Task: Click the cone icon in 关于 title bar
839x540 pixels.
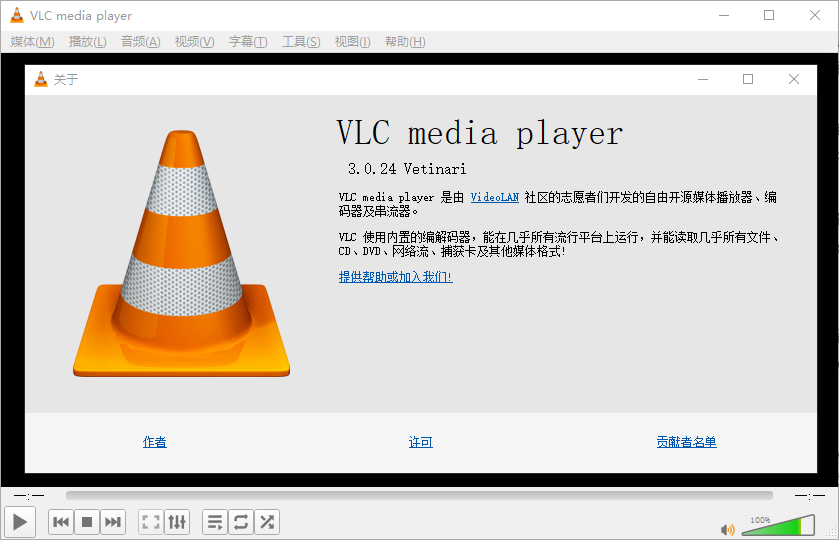Action: pos(41,79)
